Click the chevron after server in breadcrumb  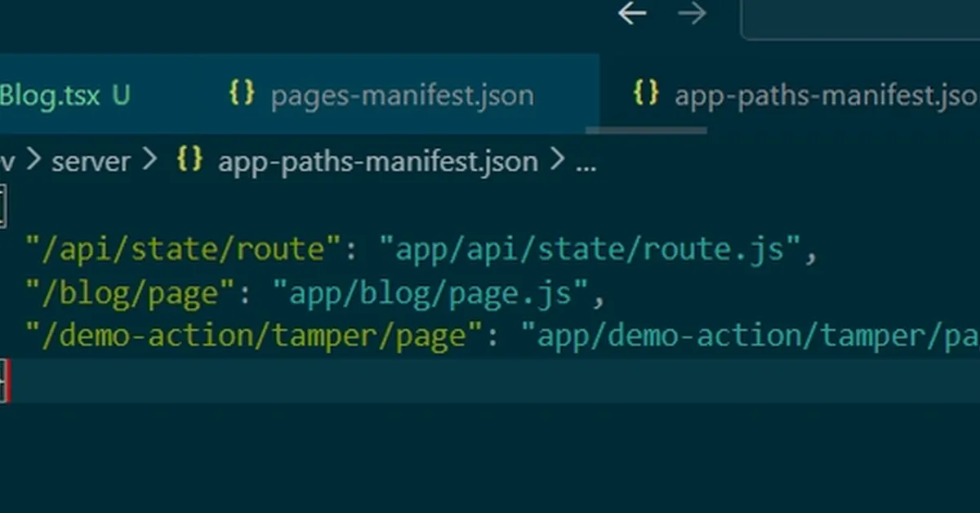tap(149, 161)
